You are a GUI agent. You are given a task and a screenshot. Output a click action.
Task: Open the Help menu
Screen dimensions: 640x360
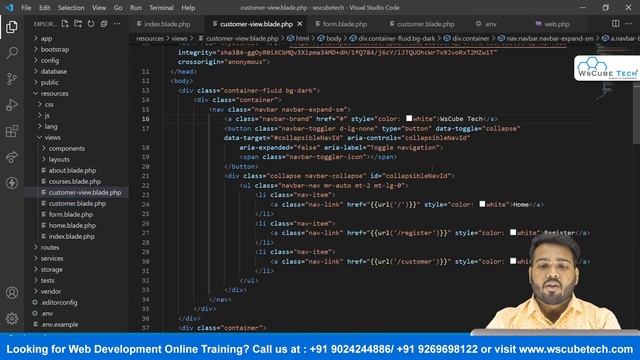point(188,8)
